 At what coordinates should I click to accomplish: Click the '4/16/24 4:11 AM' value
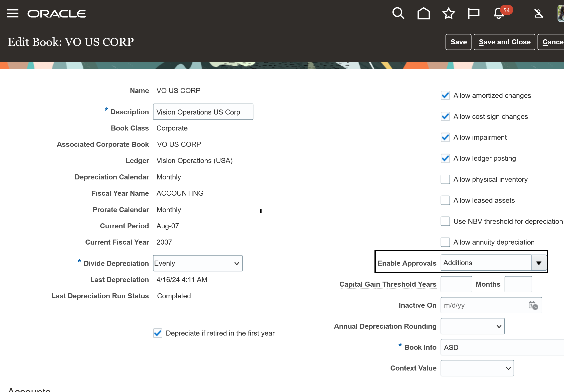pyautogui.click(x=182, y=280)
